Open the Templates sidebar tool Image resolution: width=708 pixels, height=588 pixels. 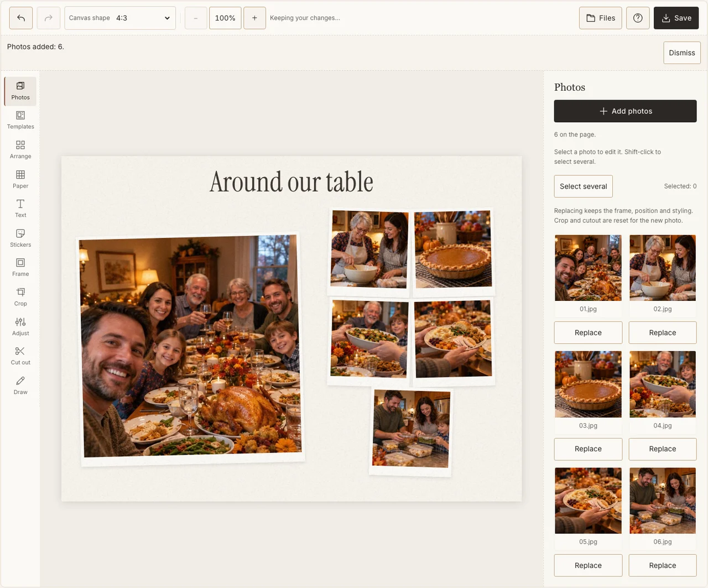tap(20, 121)
